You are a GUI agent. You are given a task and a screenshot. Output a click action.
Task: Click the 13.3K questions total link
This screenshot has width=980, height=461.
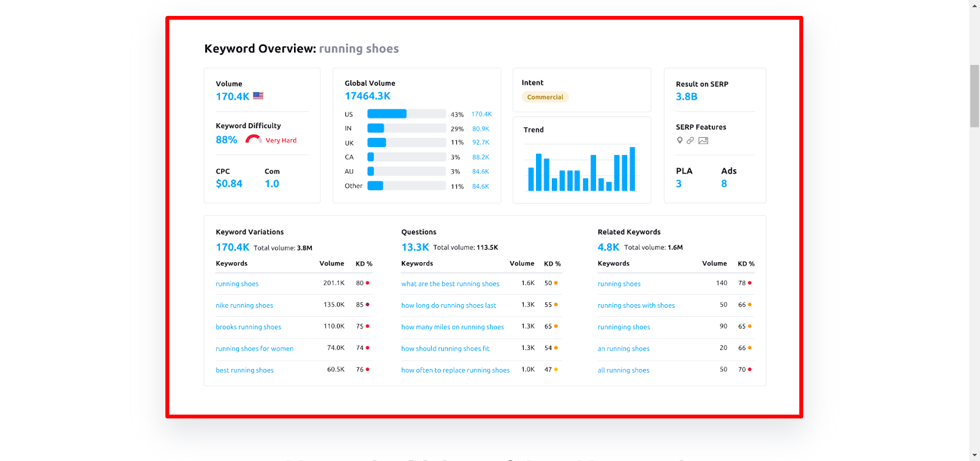click(415, 247)
